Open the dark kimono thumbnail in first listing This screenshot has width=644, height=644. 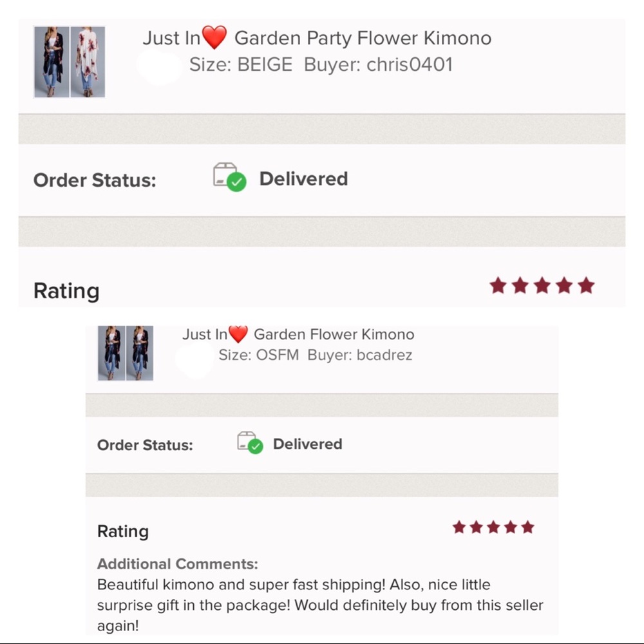pos(52,62)
